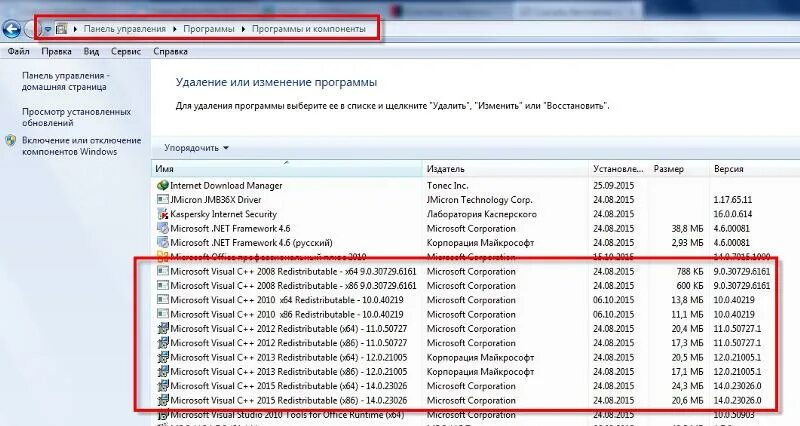Select Microsoft .NET Framework 4.6 (русский) icon
This screenshot has width=800, height=426.
(163, 242)
